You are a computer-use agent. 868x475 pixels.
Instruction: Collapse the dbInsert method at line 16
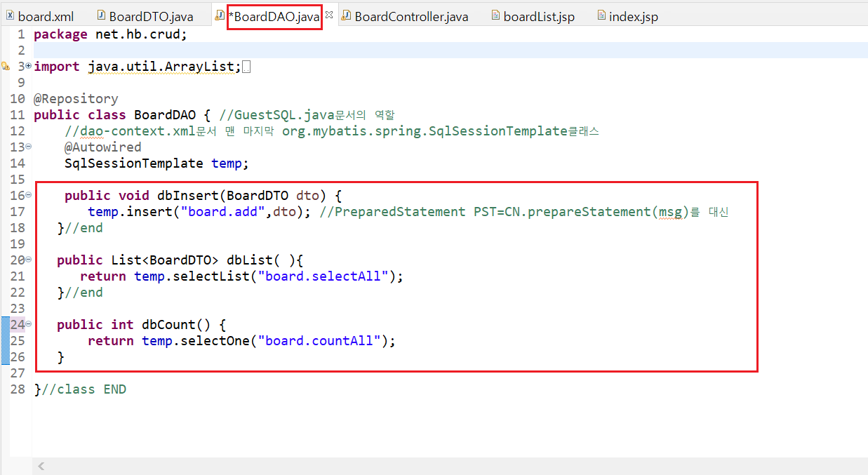[x=28, y=195]
